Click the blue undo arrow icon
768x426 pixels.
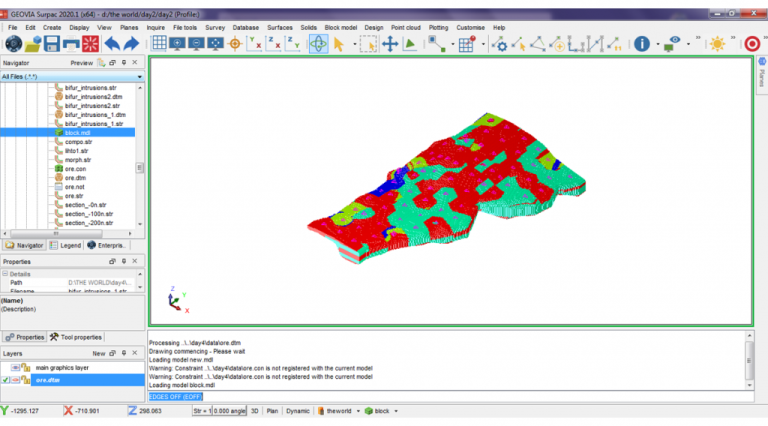111,44
